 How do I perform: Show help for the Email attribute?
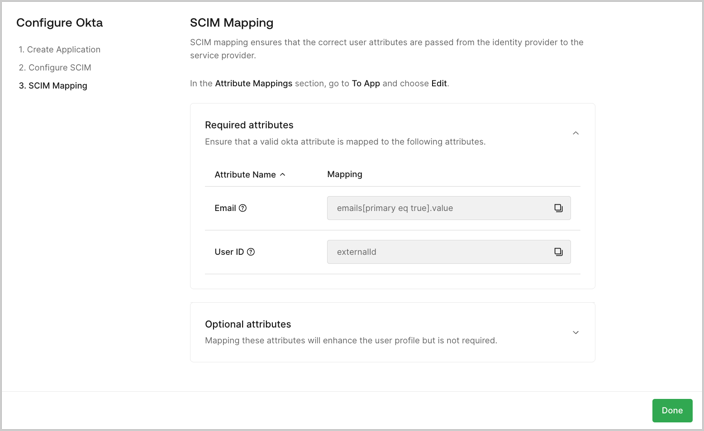point(243,208)
